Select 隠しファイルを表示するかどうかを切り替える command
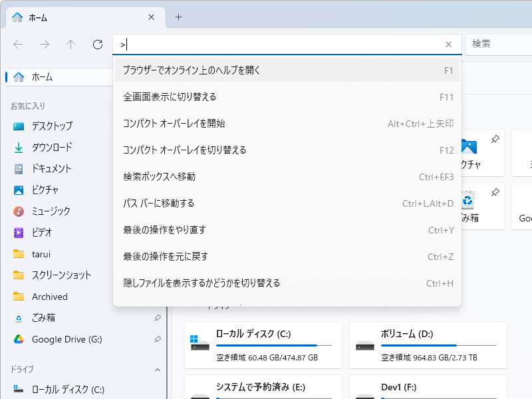Image resolution: width=532 pixels, height=399 pixels. (x=201, y=283)
